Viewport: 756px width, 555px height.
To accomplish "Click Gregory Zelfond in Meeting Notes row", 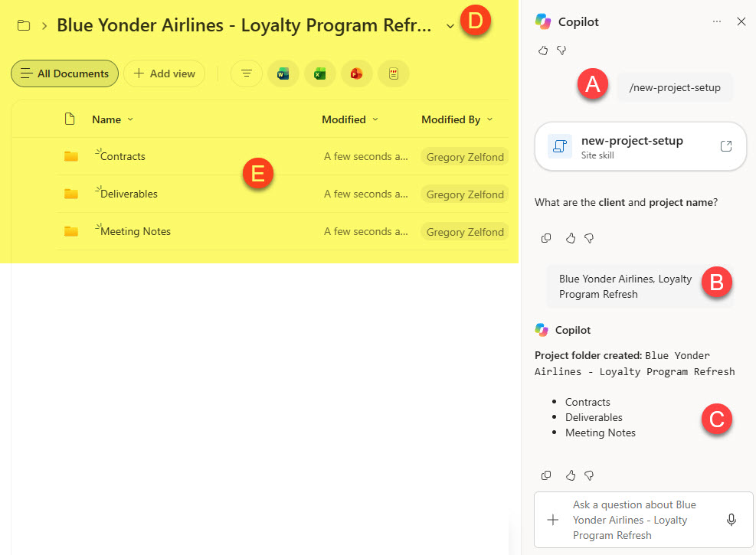I will [465, 232].
